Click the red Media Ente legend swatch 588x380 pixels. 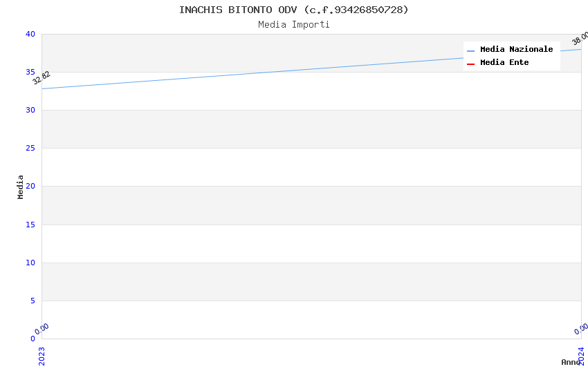[471, 64]
